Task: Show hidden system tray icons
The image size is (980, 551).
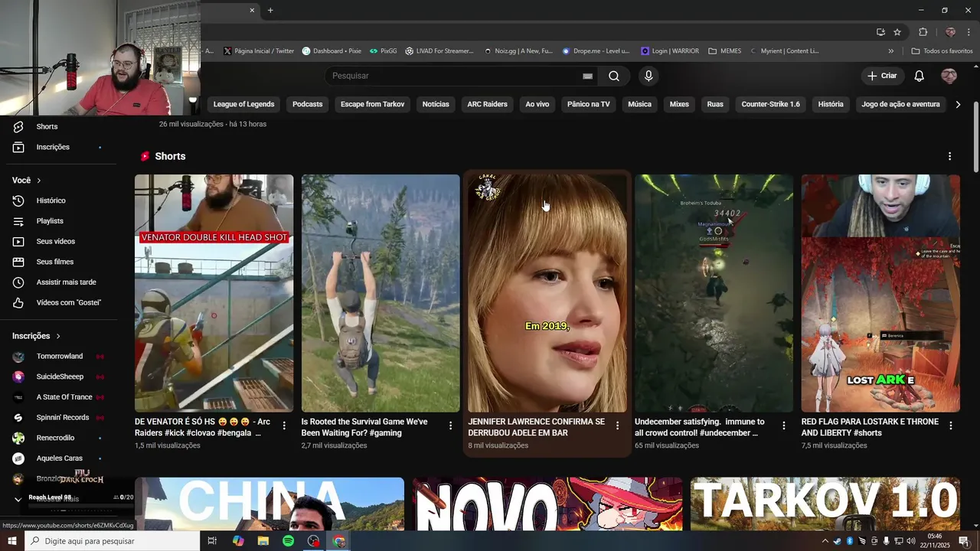Action: tap(825, 541)
